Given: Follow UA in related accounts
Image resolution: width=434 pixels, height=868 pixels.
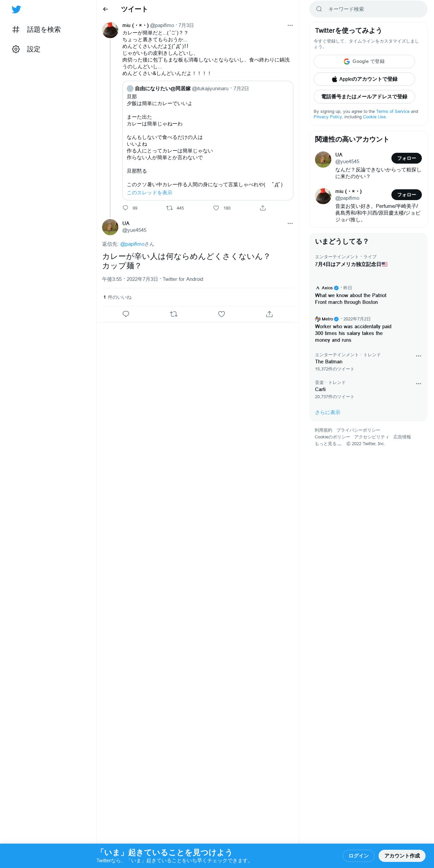Looking at the screenshot, I should (x=407, y=158).
